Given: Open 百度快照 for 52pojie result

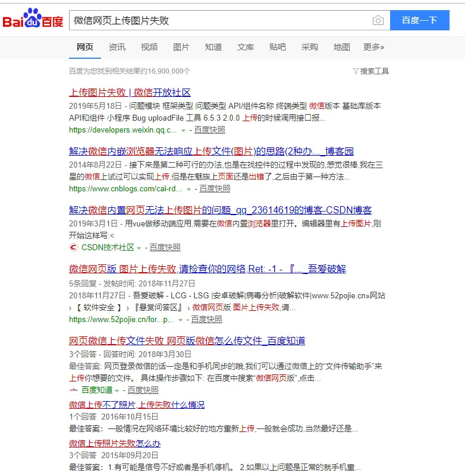Looking at the screenshot, I should 206,319.
